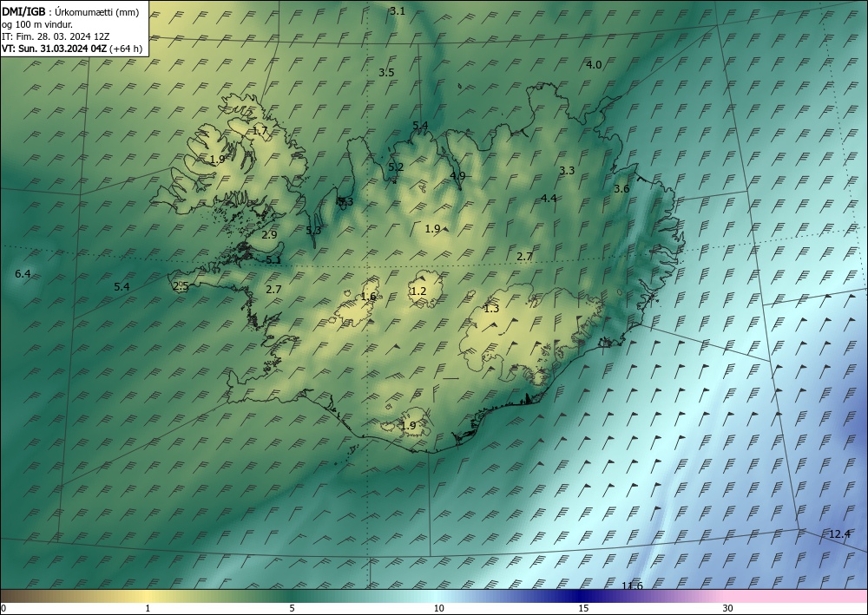Click the 11.6 precipitation value
The image size is (868, 615).
pos(632,586)
